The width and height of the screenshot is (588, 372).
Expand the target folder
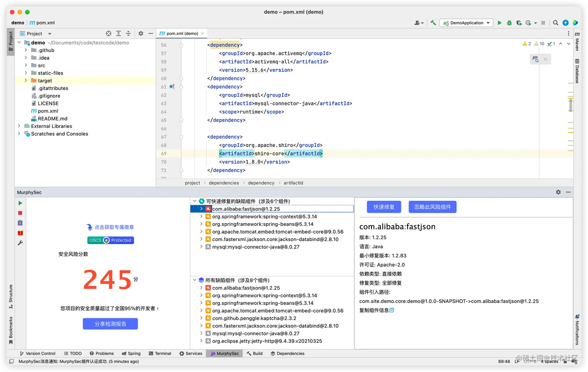(x=26, y=80)
